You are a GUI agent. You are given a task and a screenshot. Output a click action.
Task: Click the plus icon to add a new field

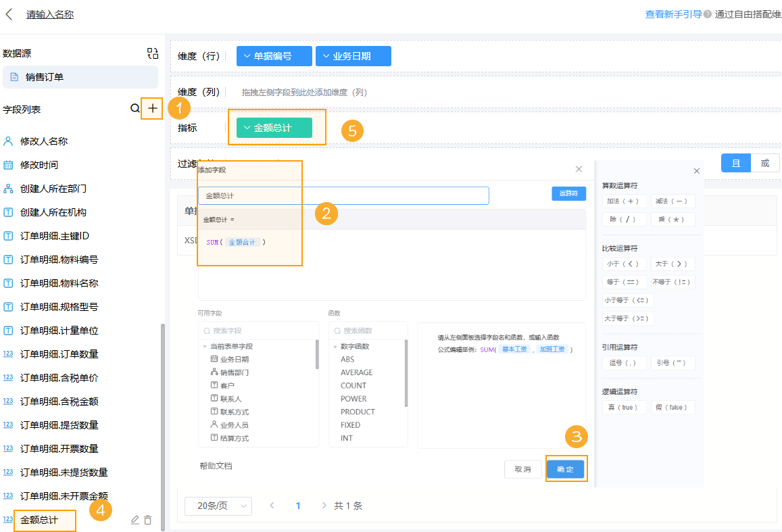152,108
